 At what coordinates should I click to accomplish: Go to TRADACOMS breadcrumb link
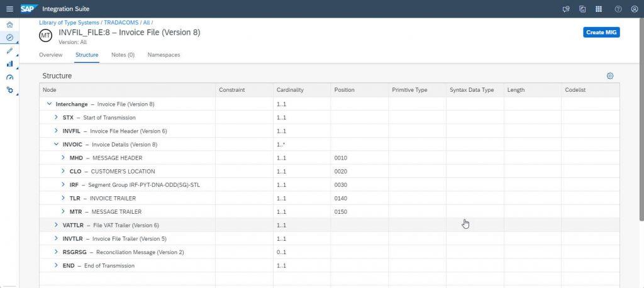click(x=121, y=23)
